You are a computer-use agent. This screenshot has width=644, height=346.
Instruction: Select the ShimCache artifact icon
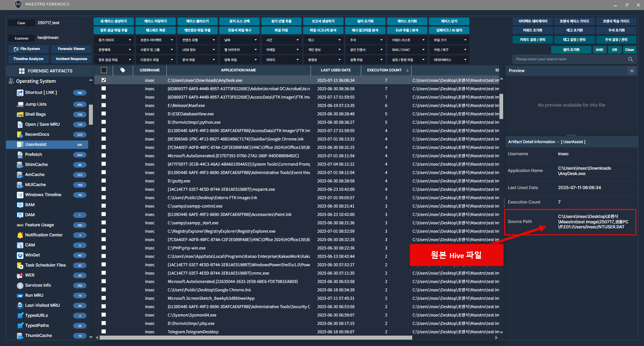[x=20, y=165]
